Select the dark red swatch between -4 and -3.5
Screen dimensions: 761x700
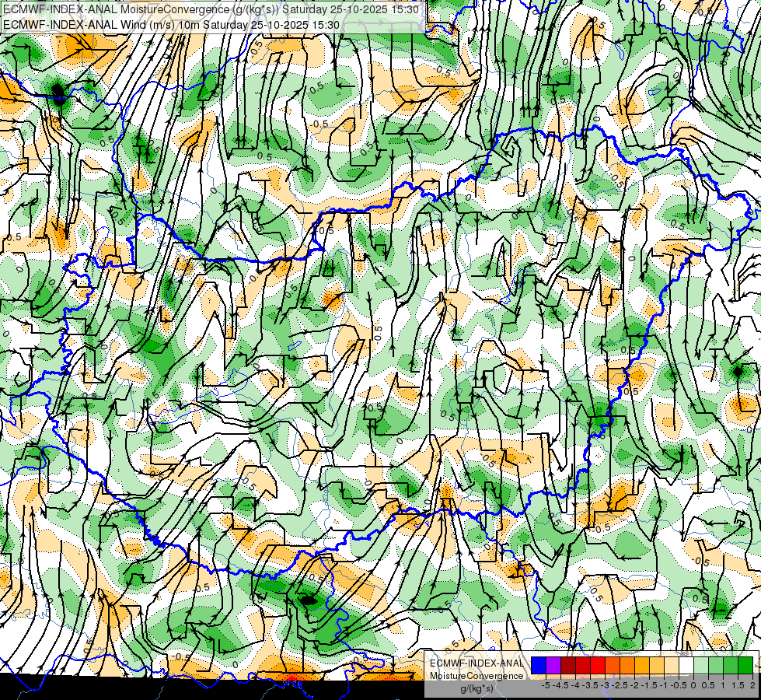pyautogui.click(x=583, y=666)
